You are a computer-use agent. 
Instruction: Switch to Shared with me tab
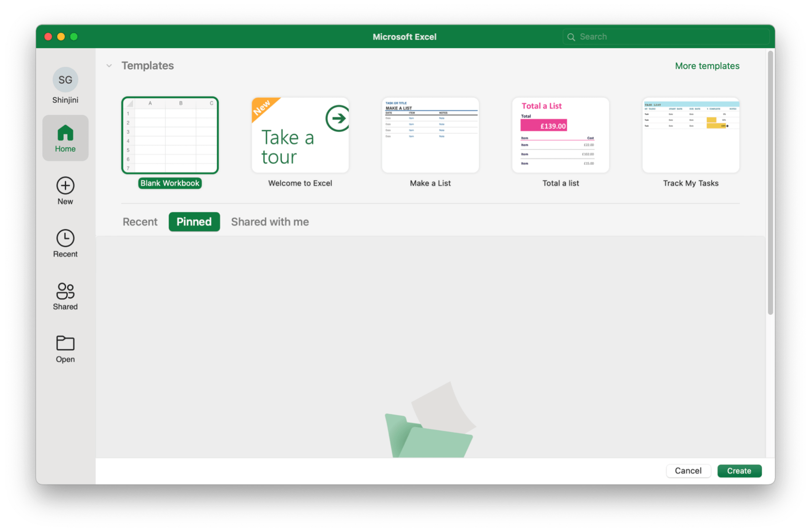[270, 222]
